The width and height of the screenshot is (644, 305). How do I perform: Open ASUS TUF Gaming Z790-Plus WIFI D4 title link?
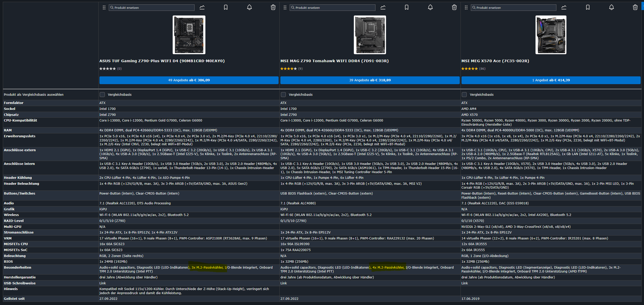point(162,61)
